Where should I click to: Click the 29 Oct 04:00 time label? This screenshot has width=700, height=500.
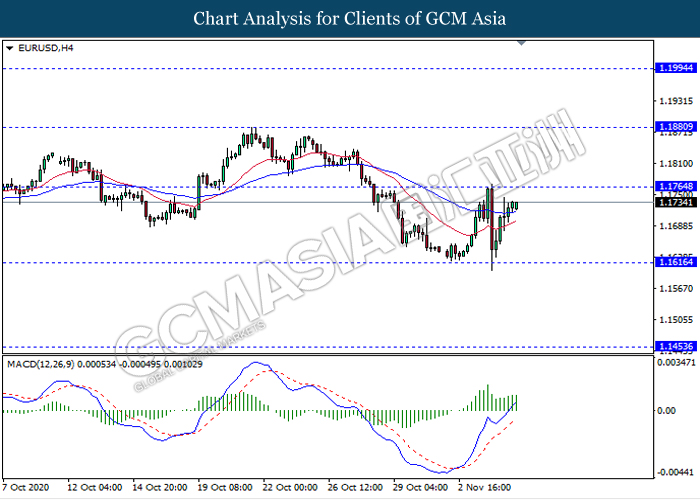pos(421,487)
